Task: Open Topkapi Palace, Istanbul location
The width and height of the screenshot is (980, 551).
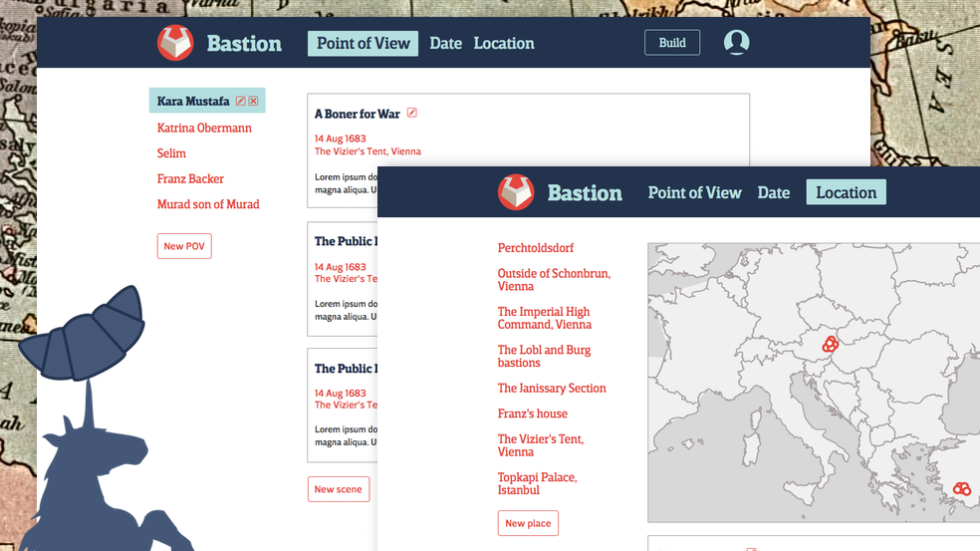Action: point(538,483)
